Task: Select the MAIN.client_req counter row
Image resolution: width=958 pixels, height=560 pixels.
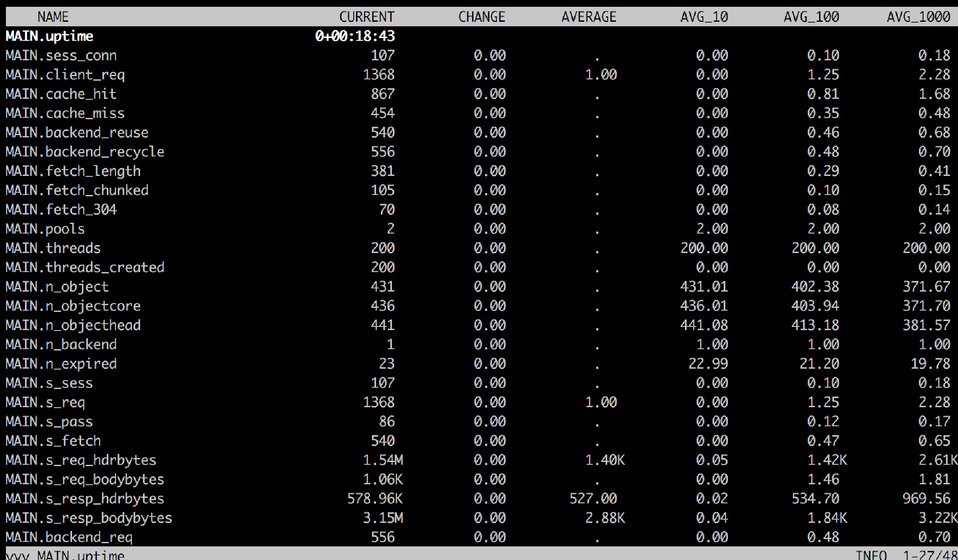Action: click(x=479, y=75)
